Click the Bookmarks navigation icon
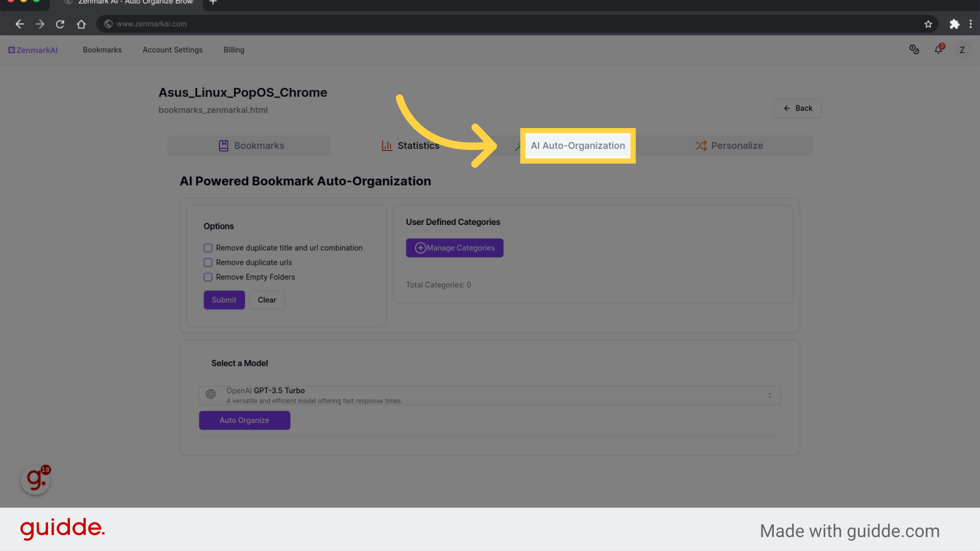 (x=224, y=145)
